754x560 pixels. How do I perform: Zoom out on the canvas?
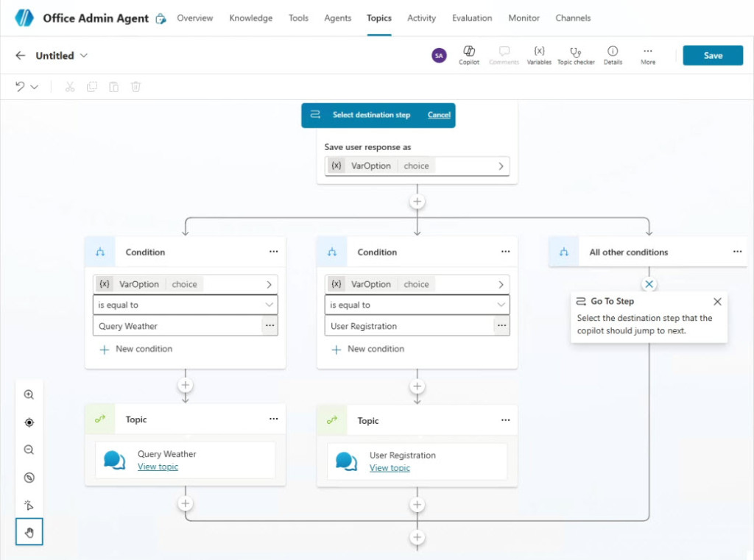tap(29, 450)
